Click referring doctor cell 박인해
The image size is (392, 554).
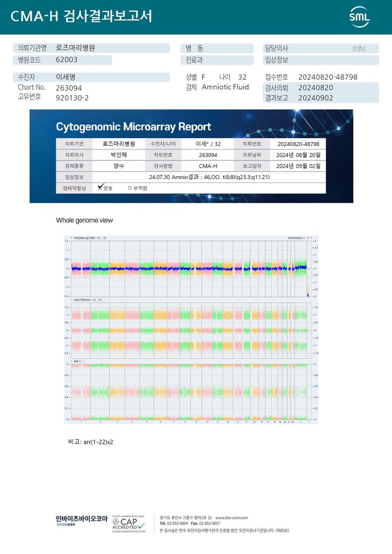[119, 155]
